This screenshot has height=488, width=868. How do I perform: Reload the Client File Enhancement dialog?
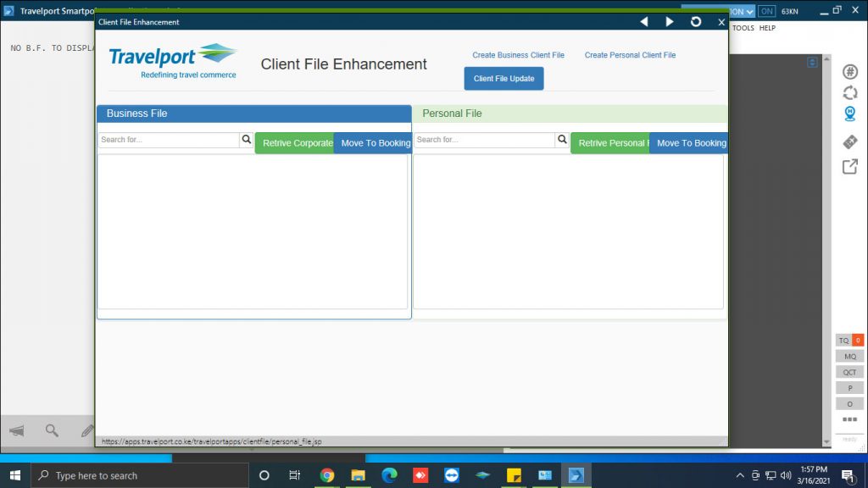click(696, 21)
